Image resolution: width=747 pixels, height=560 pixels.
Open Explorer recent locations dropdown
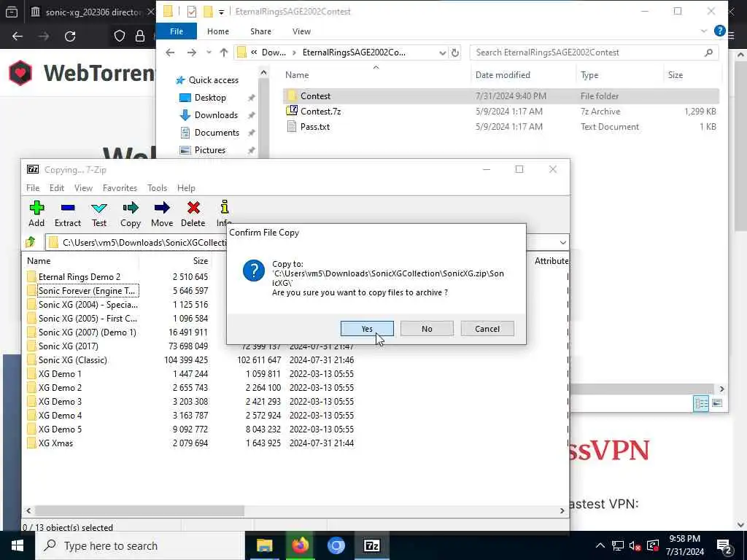pyautogui.click(x=209, y=52)
